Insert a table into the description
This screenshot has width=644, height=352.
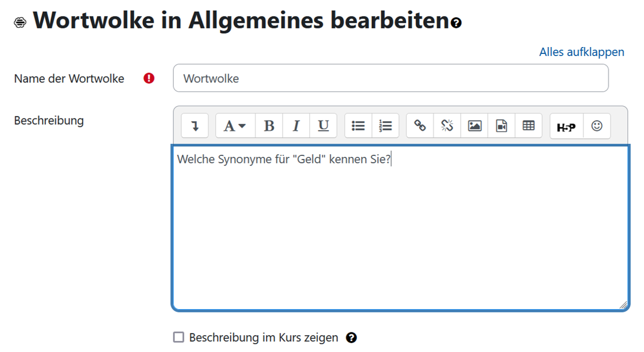point(528,125)
